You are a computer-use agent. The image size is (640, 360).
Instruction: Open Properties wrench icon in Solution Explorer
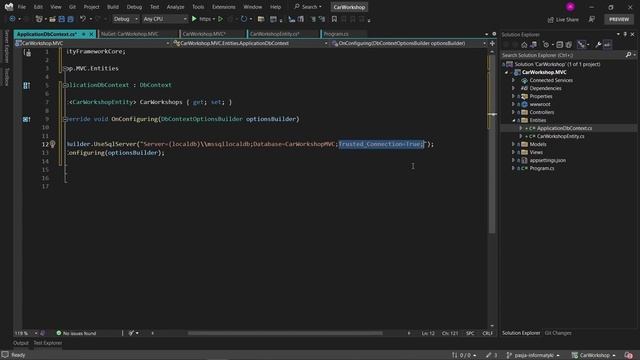[x=598, y=45]
